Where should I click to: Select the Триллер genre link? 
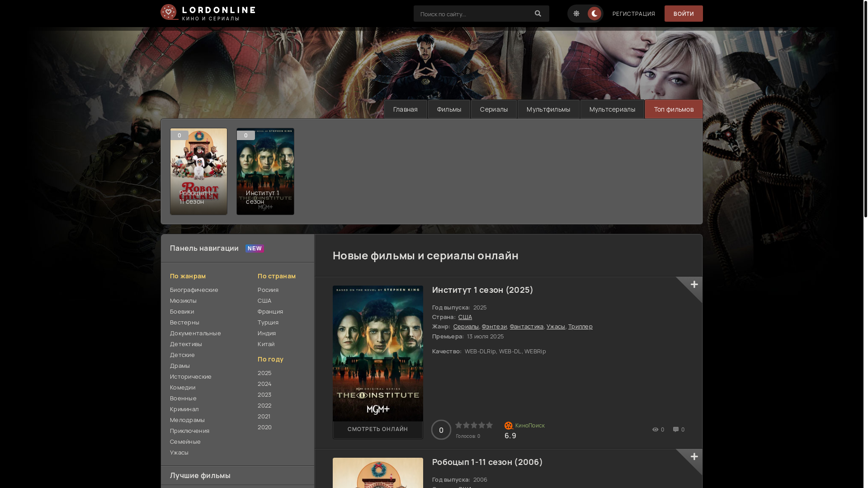[x=580, y=326]
